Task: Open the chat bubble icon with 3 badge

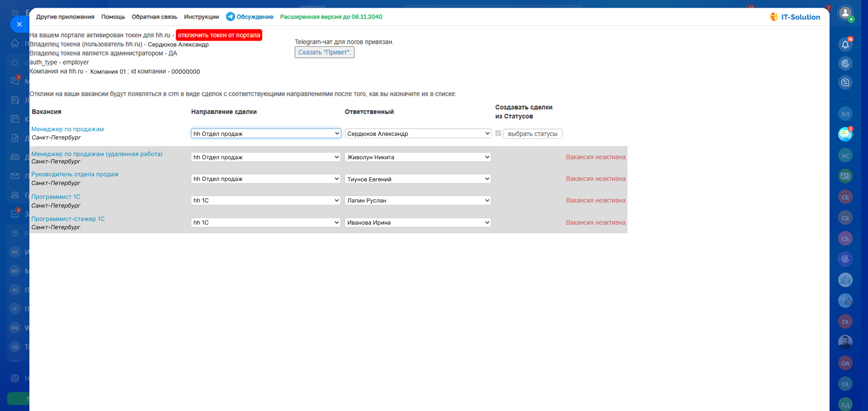Action: pos(845,134)
